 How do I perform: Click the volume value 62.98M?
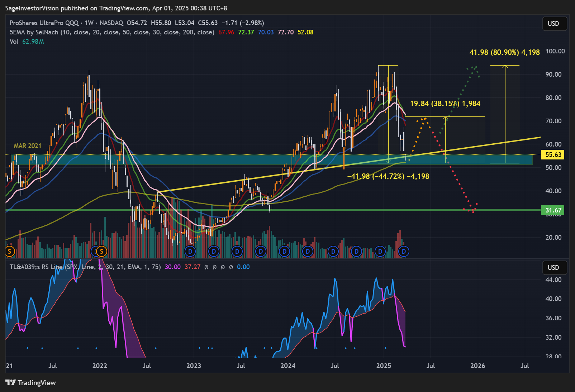point(33,42)
